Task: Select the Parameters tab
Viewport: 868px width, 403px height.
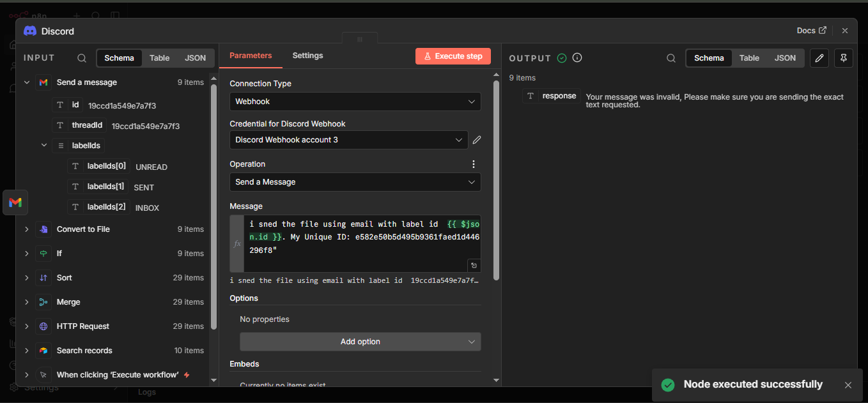Action: coord(251,56)
